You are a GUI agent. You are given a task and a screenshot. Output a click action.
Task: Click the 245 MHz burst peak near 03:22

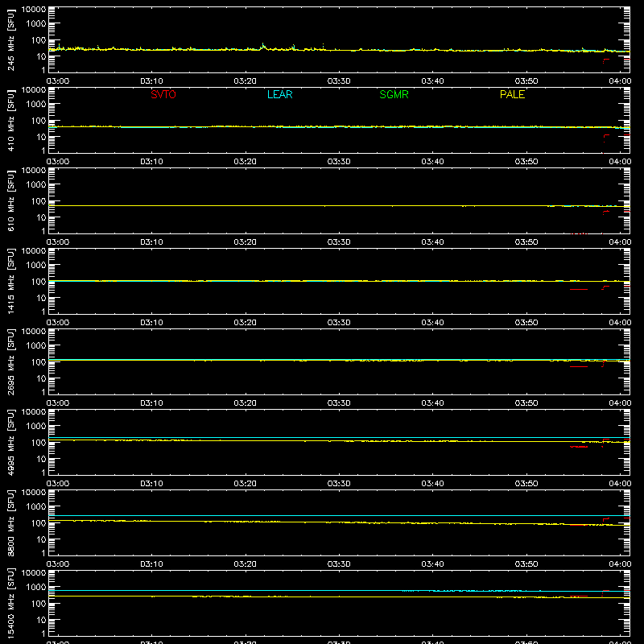[263, 44]
